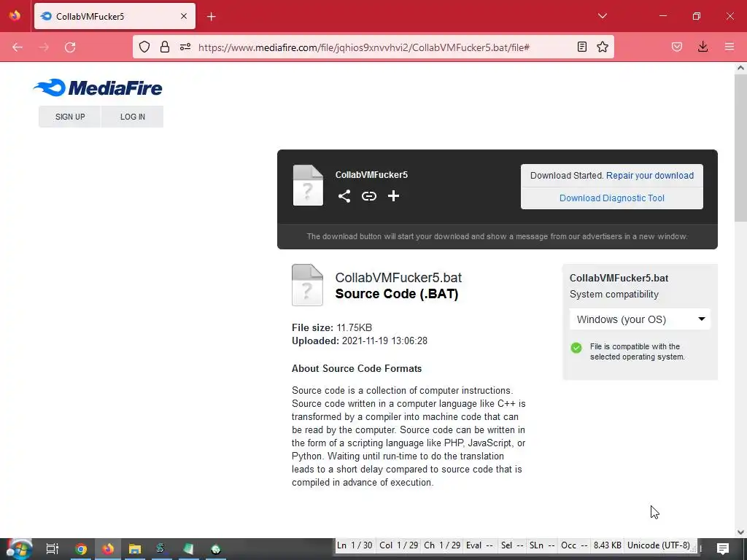Open the green notebook app in the taskbar
This screenshot has width=747, height=560.
(x=188, y=549)
